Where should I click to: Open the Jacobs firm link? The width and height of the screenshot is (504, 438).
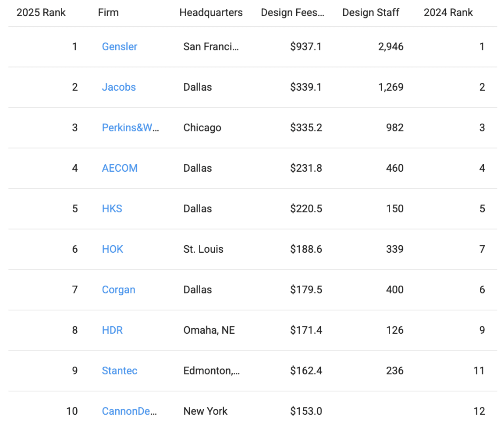pos(119,87)
